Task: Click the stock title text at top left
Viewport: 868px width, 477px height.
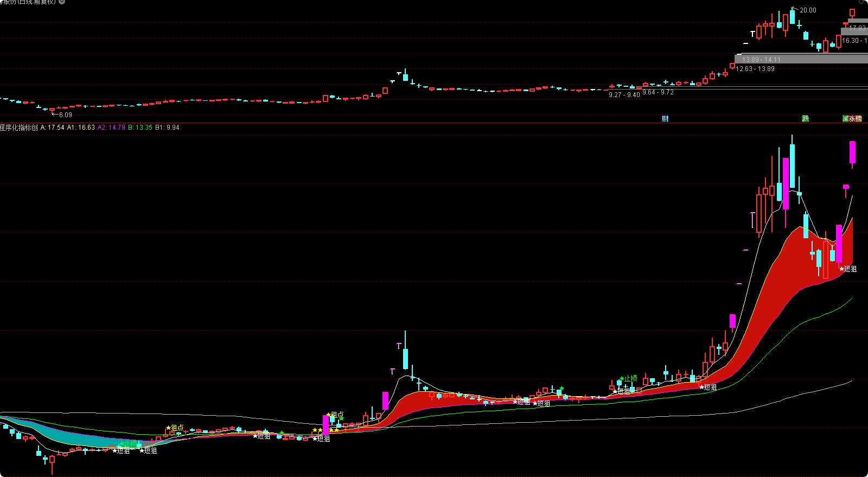Action: click(x=28, y=2)
